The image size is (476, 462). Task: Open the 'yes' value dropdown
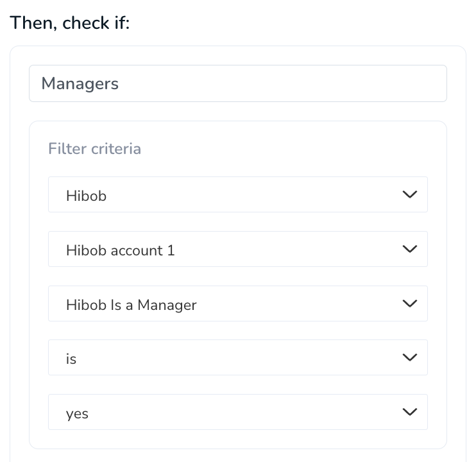[x=238, y=412]
